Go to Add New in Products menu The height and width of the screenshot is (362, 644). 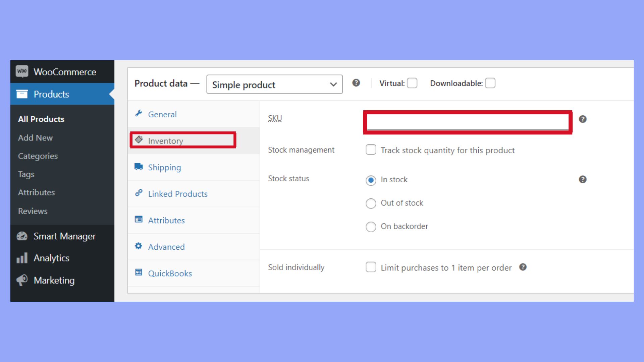(35, 138)
